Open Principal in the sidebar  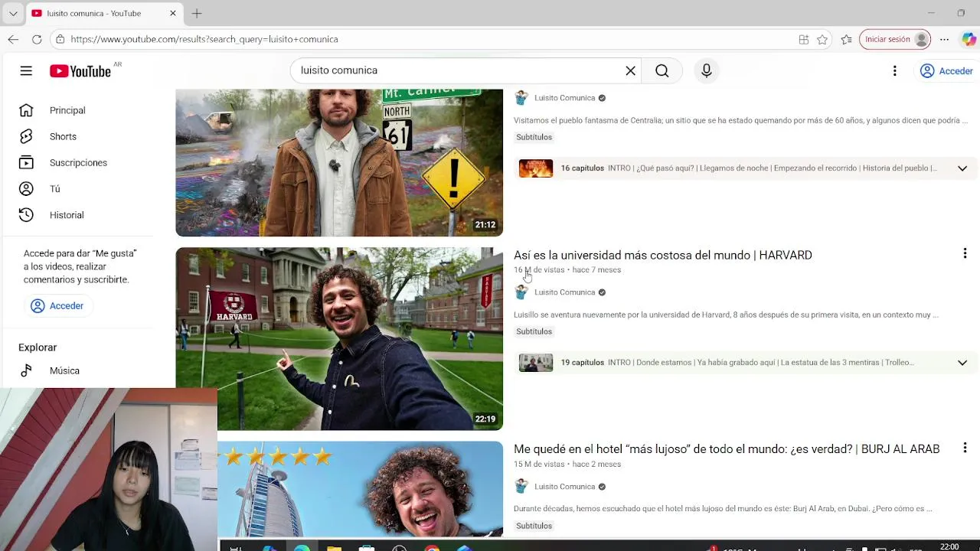(x=67, y=110)
